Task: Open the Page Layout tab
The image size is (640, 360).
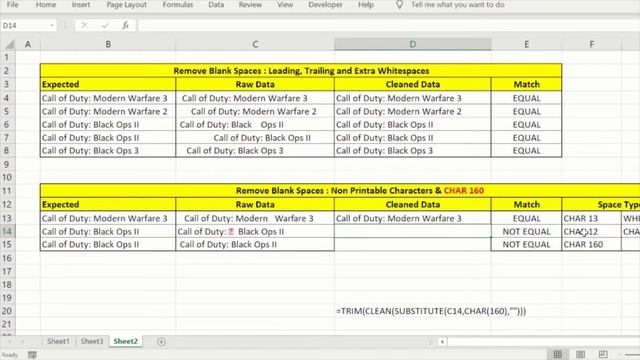Action: click(126, 5)
